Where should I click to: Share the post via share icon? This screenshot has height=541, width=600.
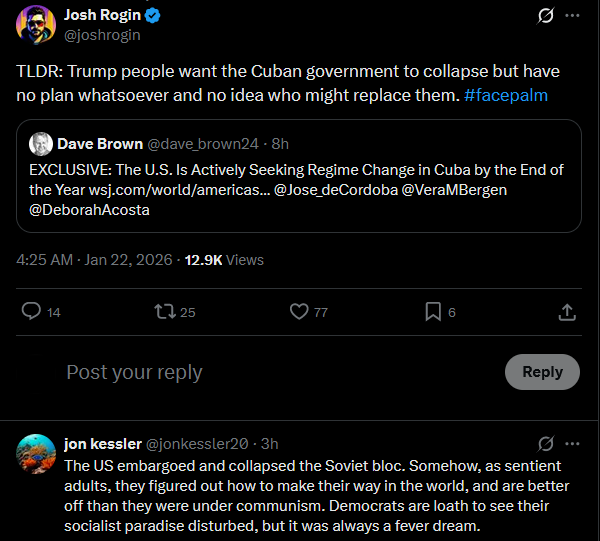[567, 312]
